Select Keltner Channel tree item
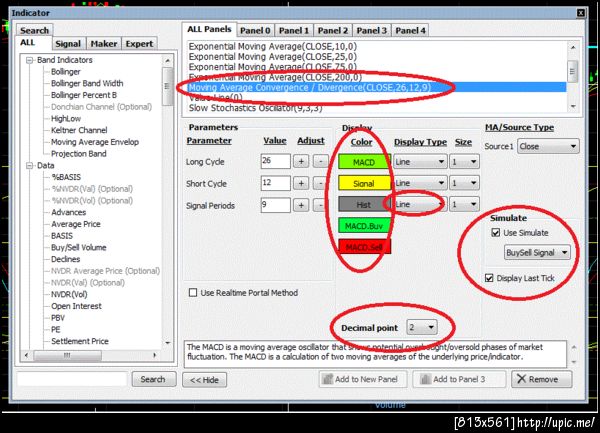The image size is (600, 433). (x=79, y=130)
